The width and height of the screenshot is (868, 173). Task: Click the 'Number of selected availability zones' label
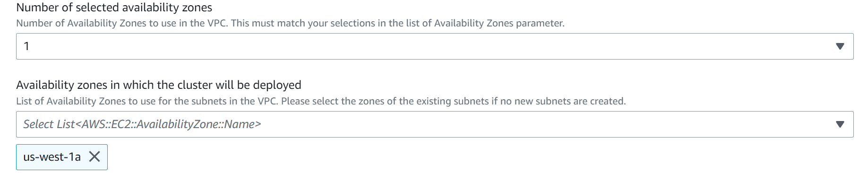coord(114,8)
